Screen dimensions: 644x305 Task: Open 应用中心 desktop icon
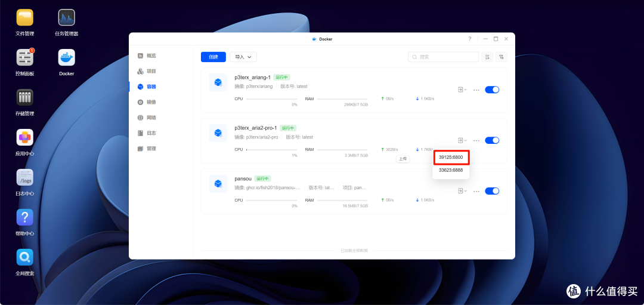24,137
